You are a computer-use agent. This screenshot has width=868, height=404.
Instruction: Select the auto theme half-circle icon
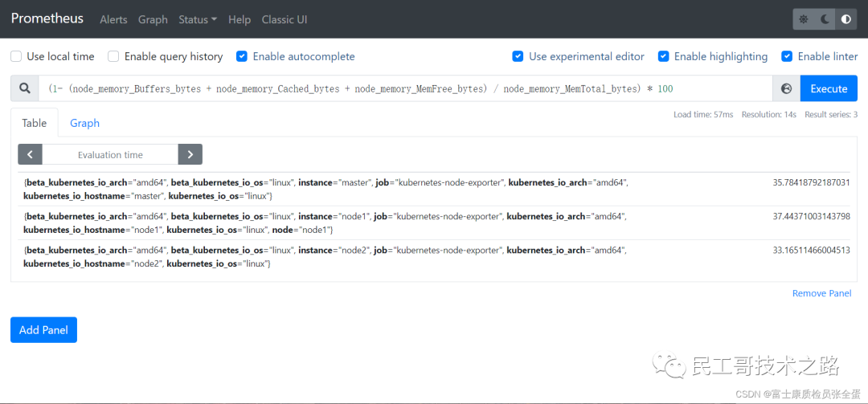pos(845,19)
